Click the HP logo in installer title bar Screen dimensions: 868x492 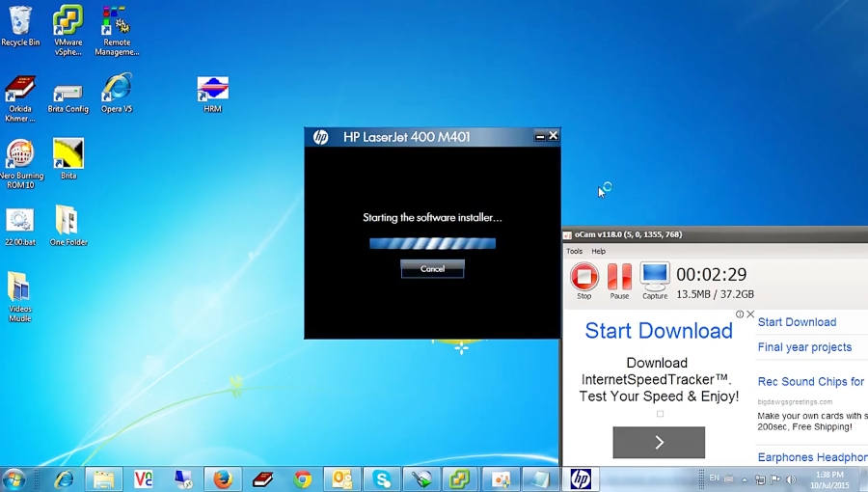pyautogui.click(x=320, y=137)
